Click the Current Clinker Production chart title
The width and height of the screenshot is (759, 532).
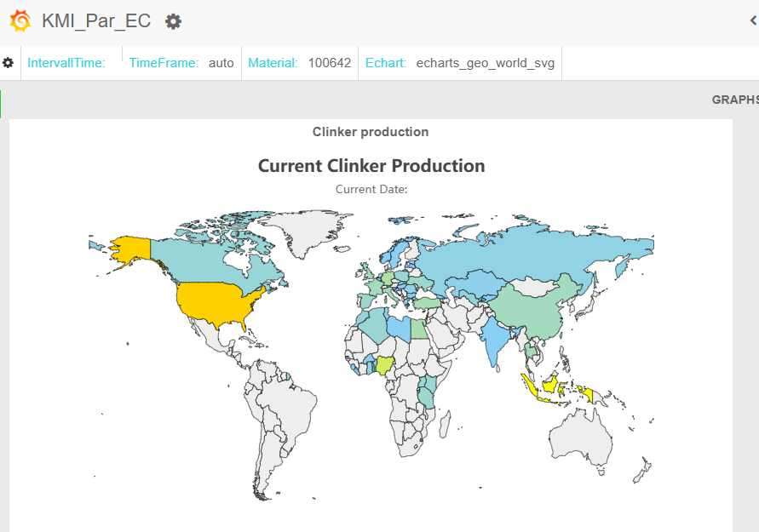(x=371, y=166)
